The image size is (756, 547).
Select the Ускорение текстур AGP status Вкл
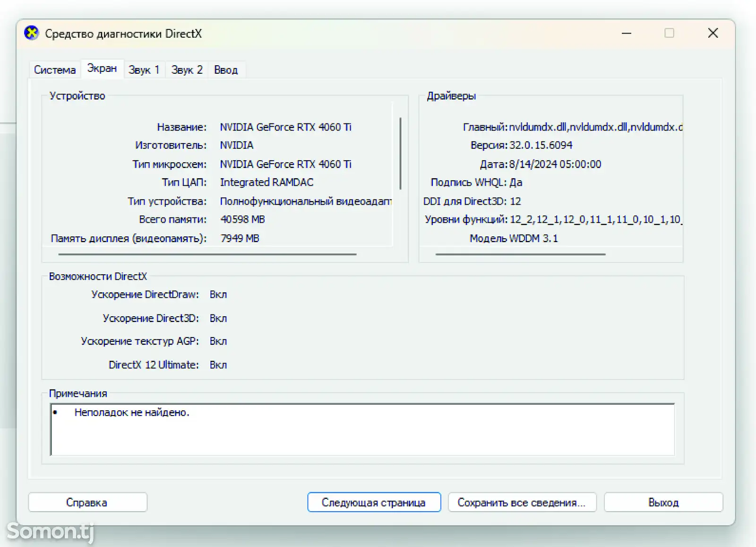(218, 341)
